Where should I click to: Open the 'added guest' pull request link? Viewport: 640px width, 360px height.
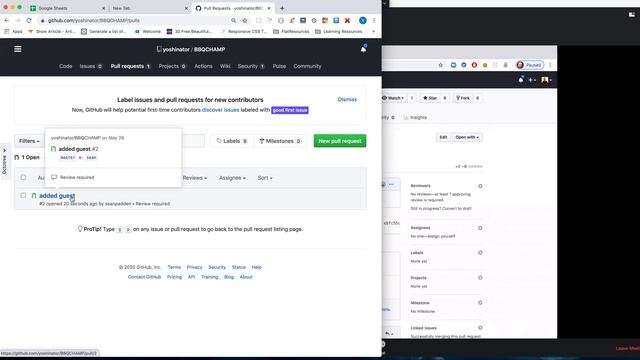[x=57, y=196]
